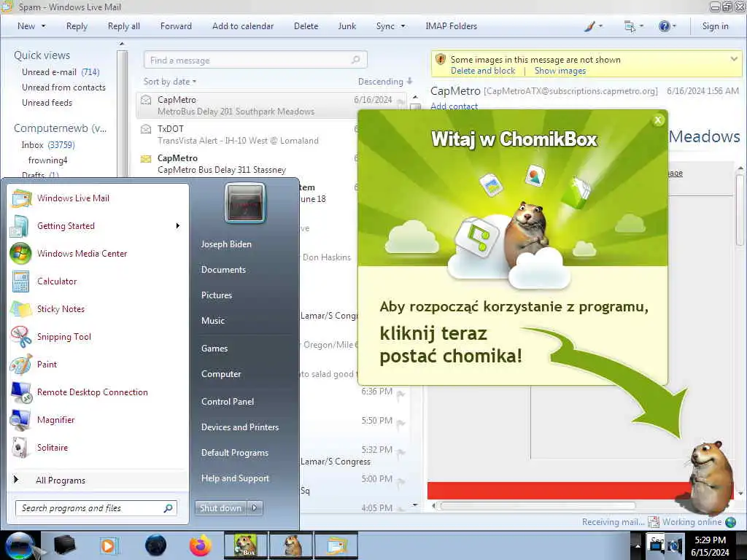Expand the New message dropdown arrow

[43, 26]
